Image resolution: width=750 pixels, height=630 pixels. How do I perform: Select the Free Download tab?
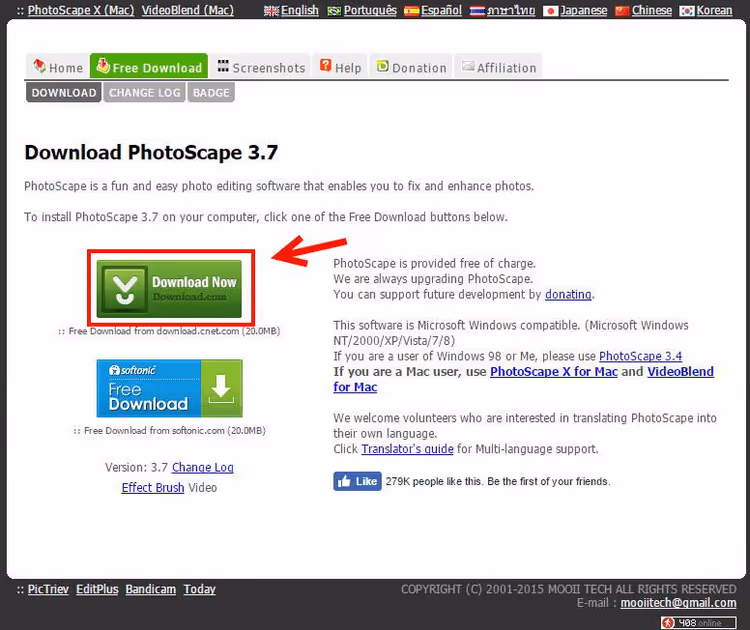pos(149,66)
